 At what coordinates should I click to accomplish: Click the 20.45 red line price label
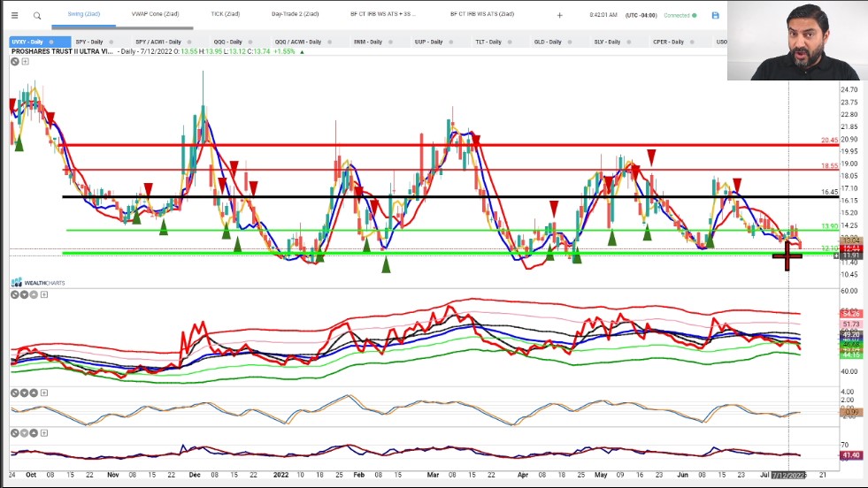(x=829, y=140)
